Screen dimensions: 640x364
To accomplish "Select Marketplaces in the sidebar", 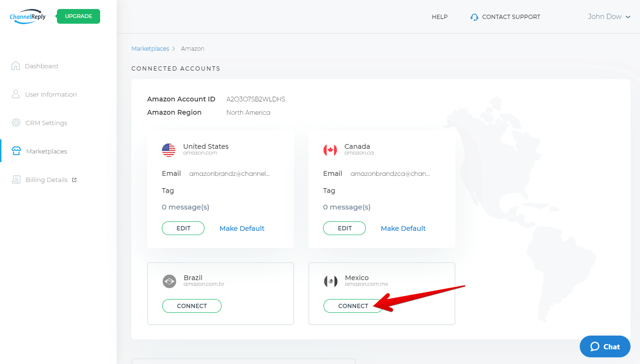I will [x=46, y=151].
